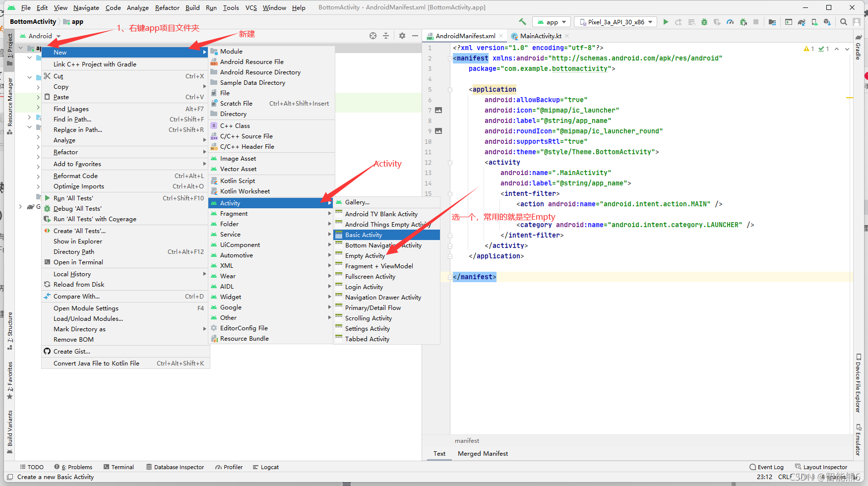Click the Make Project hammer icon
Image resolution: width=868 pixels, height=486 pixels.
tap(522, 22)
